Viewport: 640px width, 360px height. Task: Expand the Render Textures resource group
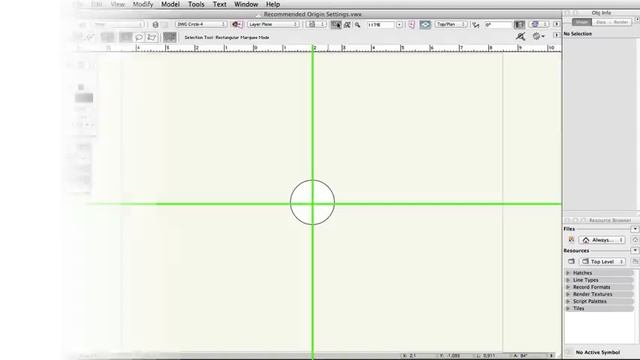(x=568, y=294)
